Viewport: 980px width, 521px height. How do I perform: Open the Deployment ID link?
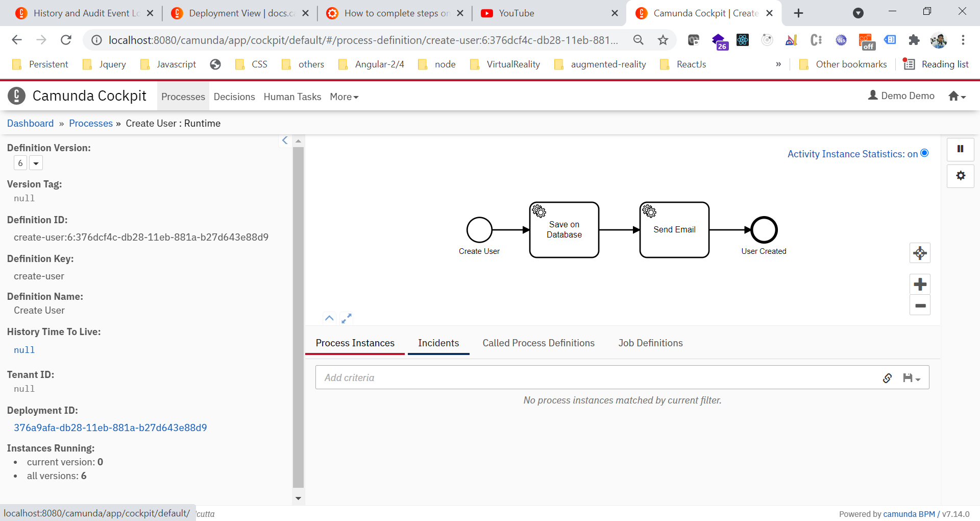click(110, 428)
